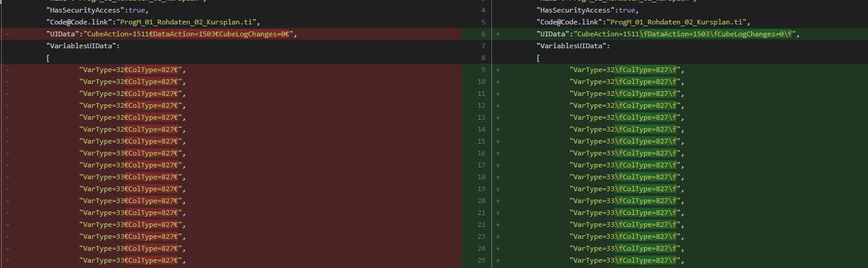Click line number 8 in the gutter
Viewport: 868px width, 268px height.
click(483, 58)
